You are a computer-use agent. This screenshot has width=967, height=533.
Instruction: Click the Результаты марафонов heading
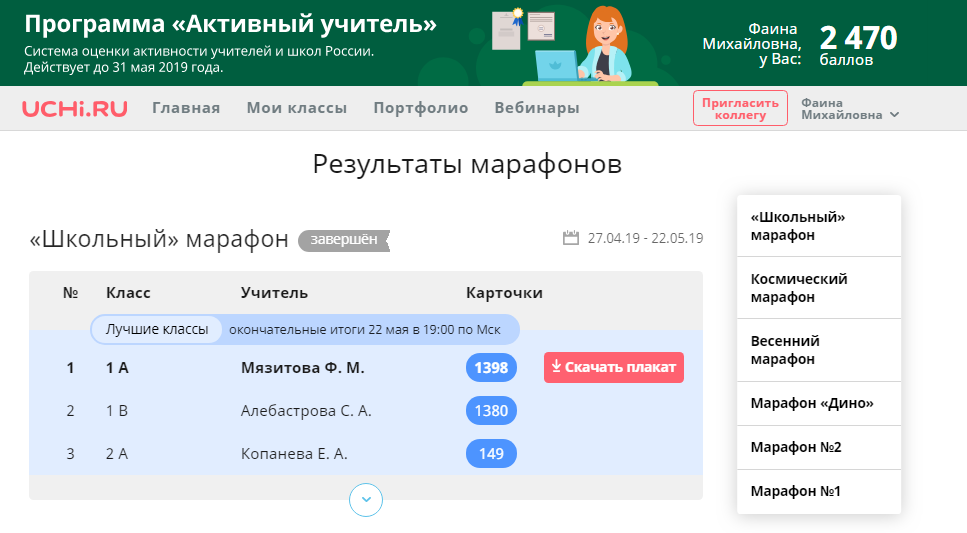(x=467, y=165)
